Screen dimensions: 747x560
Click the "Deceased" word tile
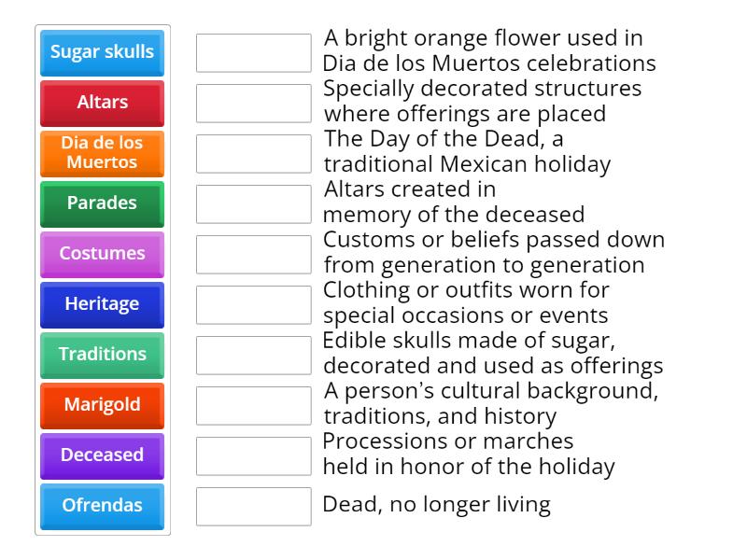click(101, 455)
